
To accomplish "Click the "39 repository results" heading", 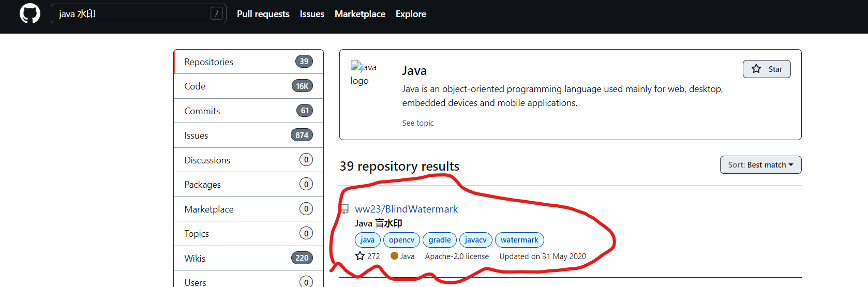I will [399, 166].
